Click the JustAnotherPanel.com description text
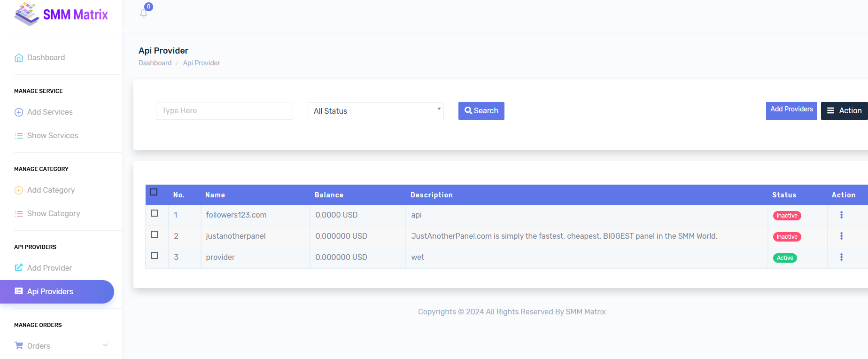This screenshot has height=359, width=868. coord(564,236)
